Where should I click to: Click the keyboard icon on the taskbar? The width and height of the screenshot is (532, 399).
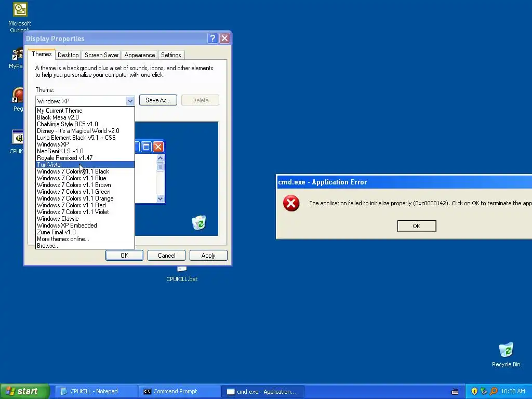click(x=455, y=392)
